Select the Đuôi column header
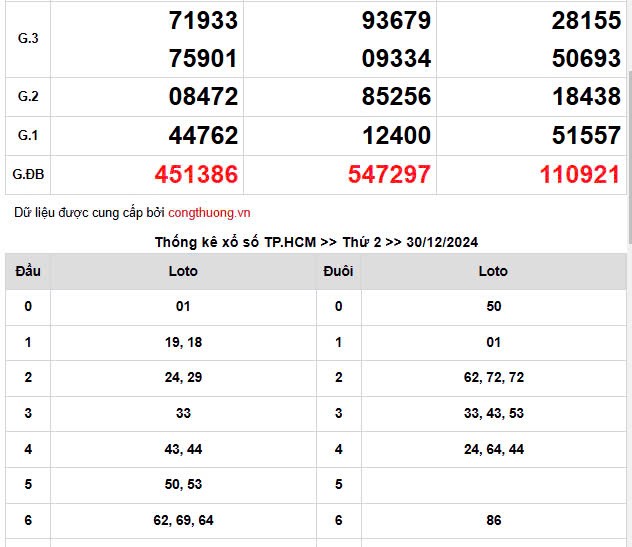The image size is (632, 547). tap(339, 271)
